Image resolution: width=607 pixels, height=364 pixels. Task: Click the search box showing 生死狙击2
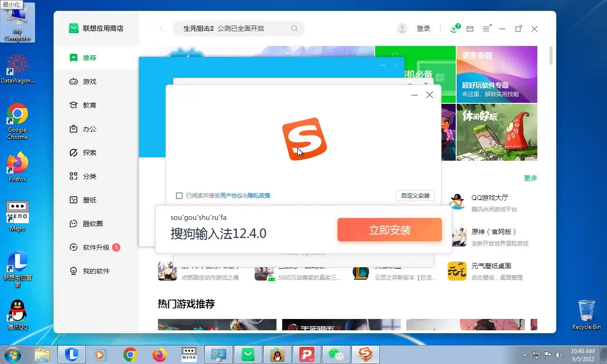coord(237,28)
